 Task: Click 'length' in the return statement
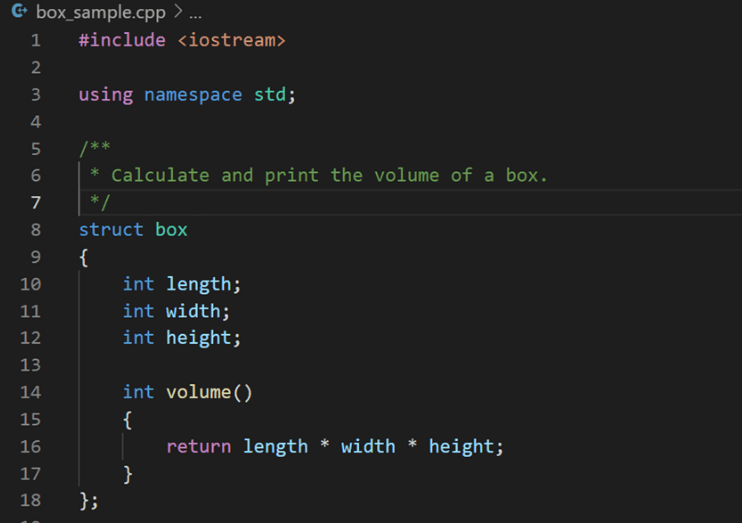point(275,447)
